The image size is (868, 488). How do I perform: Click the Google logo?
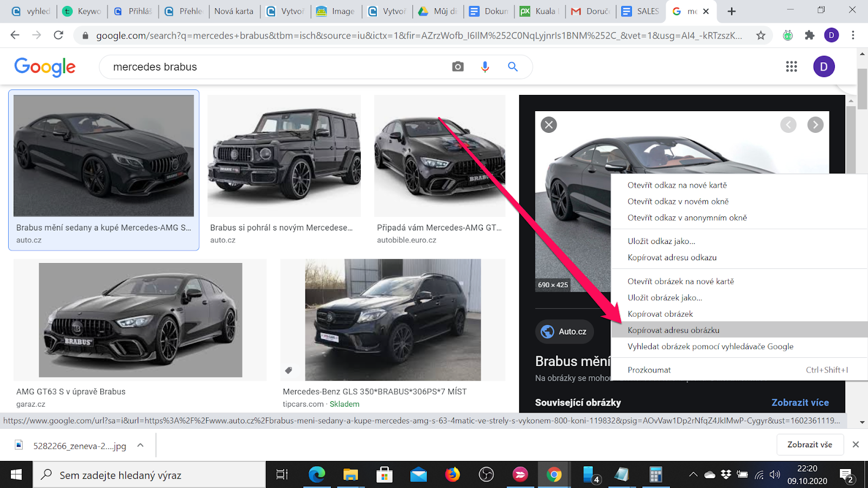pos(45,67)
